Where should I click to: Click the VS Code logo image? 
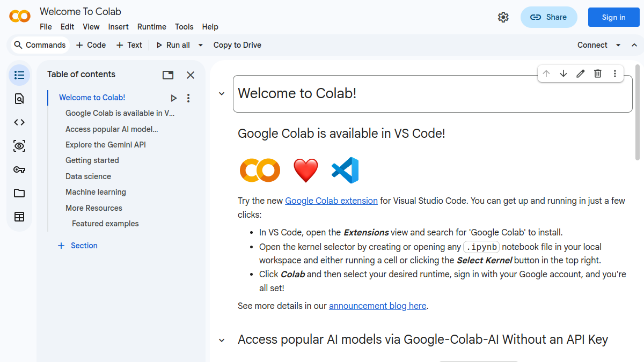[x=345, y=171]
